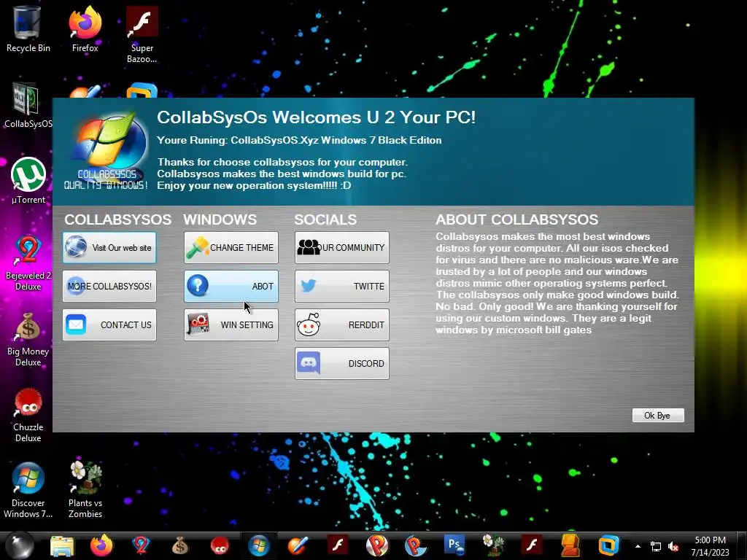
Task: Open CHANGE THEME in the Windows column
Action: tap(231, 248)
